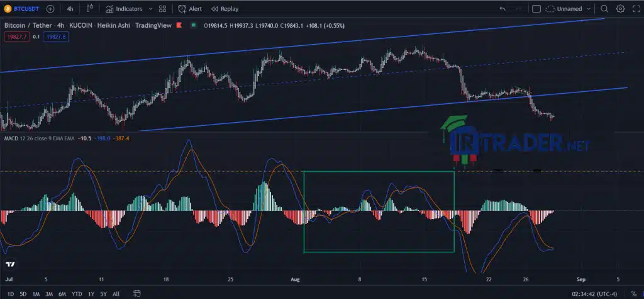Open the symbol search magnifier
Image resolution: width=644 pixels, height=299 pixels.
[x=604, y=9]
